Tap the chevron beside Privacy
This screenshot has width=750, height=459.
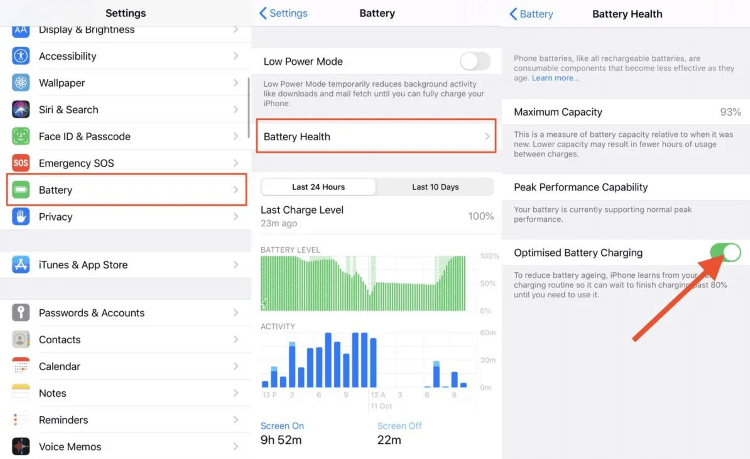point(236,217)
